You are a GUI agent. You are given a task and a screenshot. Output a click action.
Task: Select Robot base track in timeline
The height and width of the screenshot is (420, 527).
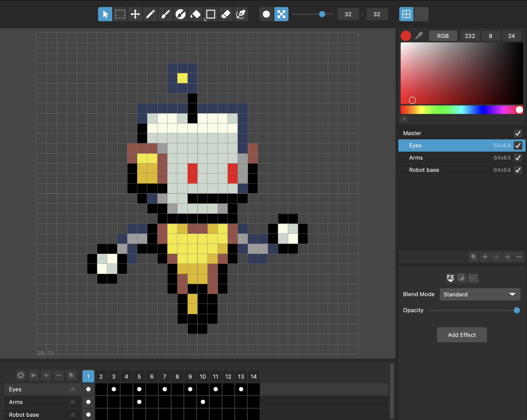[x=43, y=415]
